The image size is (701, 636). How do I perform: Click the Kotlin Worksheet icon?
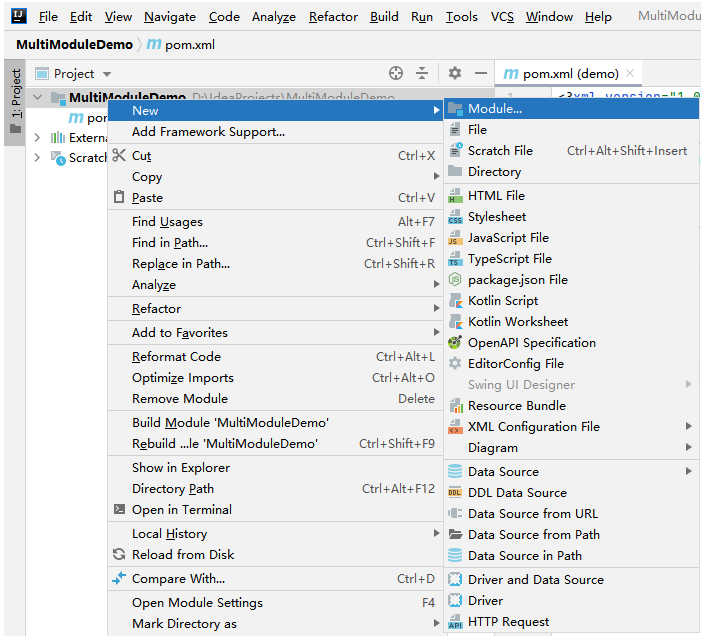[x=455, y=322]
